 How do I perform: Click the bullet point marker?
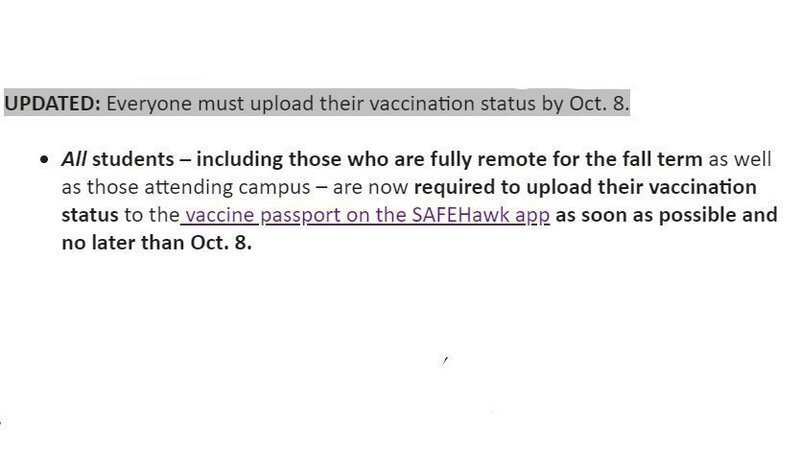44,160
